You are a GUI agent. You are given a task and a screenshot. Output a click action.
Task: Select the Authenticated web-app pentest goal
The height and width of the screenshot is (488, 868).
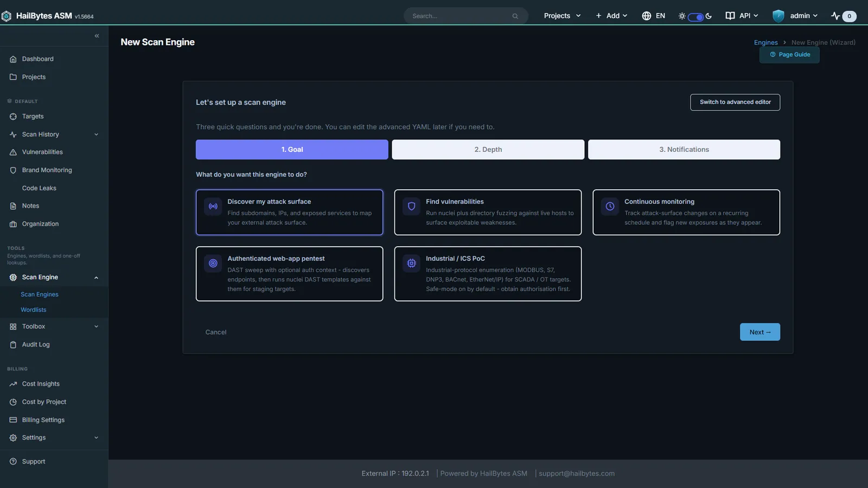tap(289, 274)
